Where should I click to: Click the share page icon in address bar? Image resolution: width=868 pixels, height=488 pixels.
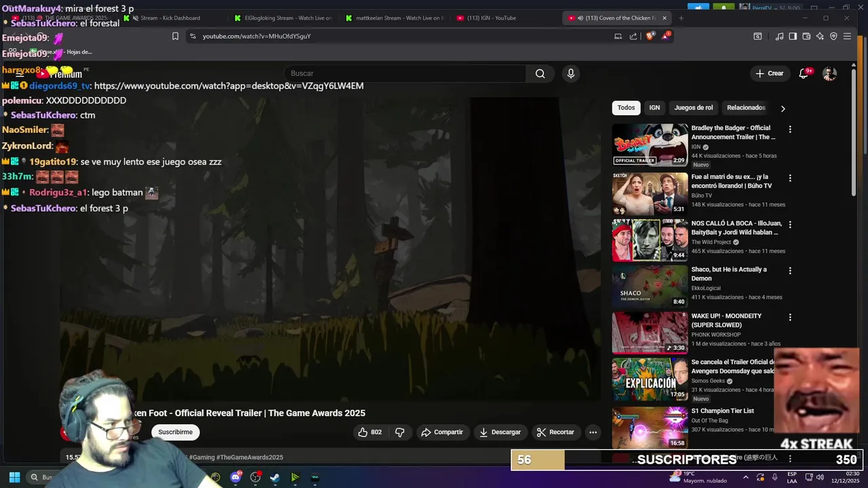633,36
